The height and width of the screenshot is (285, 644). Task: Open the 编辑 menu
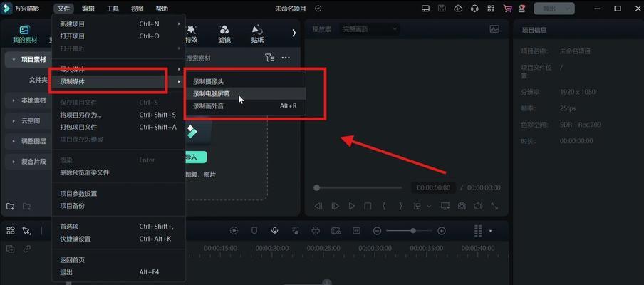tap(88, 9)
